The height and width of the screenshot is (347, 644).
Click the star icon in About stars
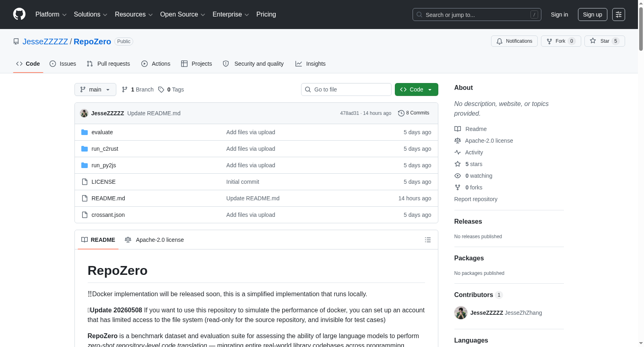(x=458, y=164)
